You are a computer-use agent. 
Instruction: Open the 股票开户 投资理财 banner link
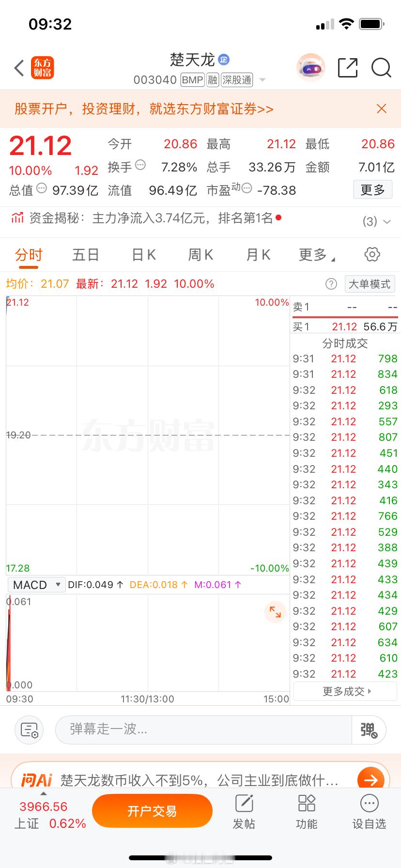tap(144, 108)
